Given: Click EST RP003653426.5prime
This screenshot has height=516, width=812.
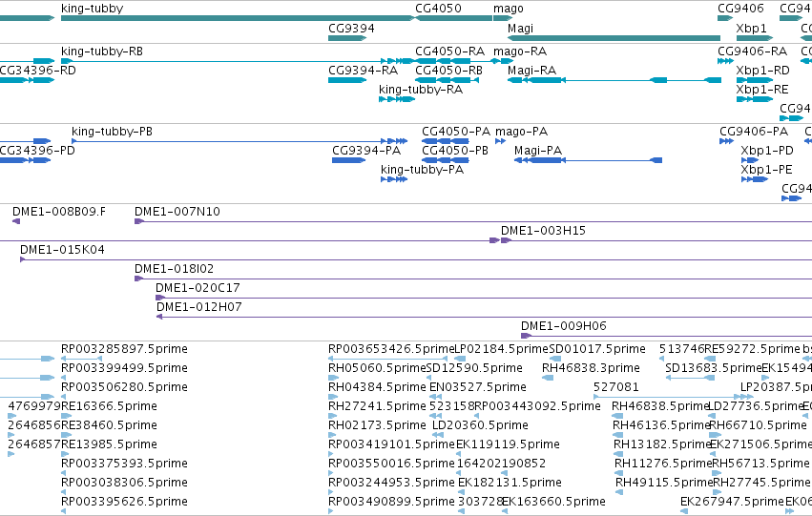Looking at the screenshot, I should [x=391, y=349].
